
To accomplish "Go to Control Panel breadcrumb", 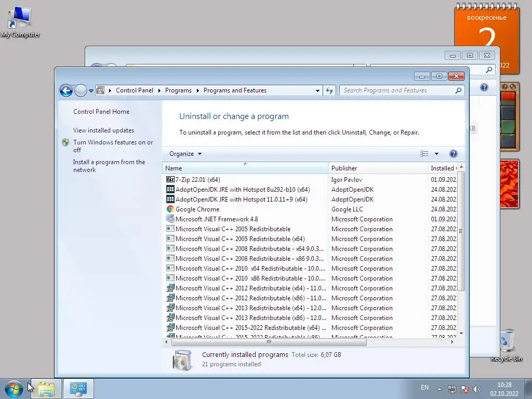I will pyautogui.click(x=135, y=90).
